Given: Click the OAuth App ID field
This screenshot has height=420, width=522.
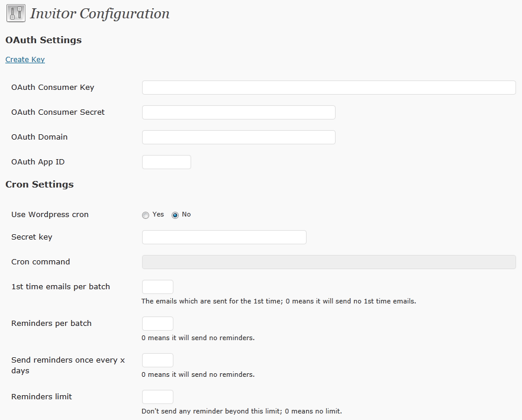Looking at the screenshot, I should click(x=166, y=162).
